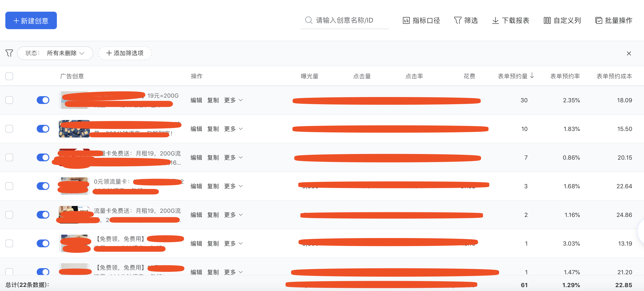
Task: Click the 批量操作 batch icon
Action: click(x=599, y=20)
